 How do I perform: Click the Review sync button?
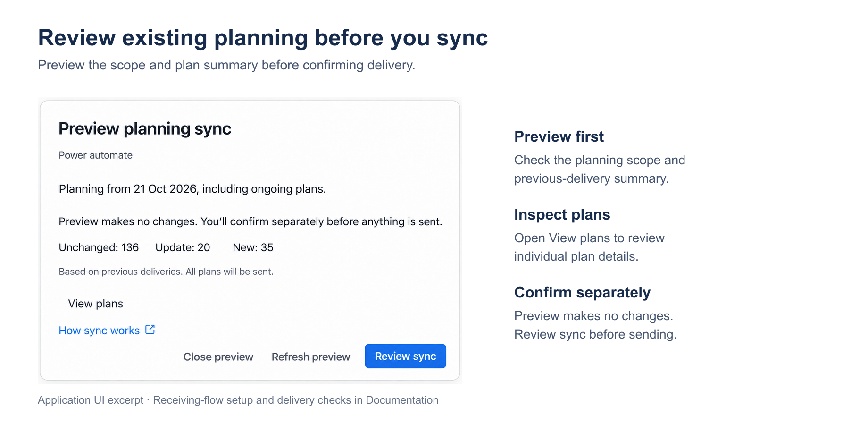[x=405, y=356]
